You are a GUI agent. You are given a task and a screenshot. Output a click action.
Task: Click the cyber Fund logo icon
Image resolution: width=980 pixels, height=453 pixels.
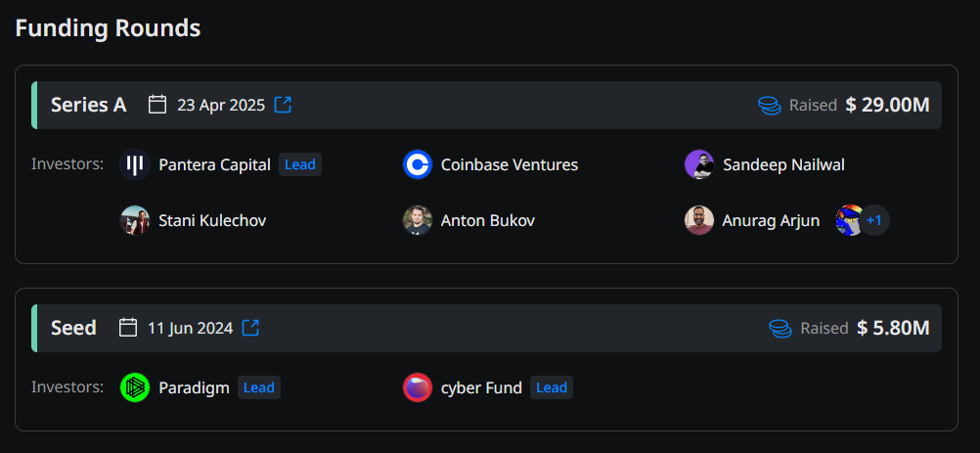[x=418, y=387]
